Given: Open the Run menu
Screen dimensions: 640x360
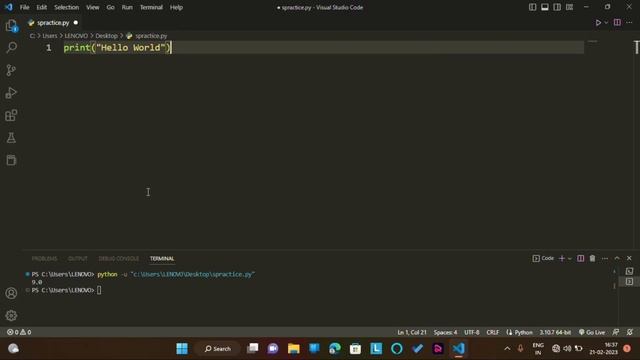Looking at the screenshot, I should [x=127, y=7].
